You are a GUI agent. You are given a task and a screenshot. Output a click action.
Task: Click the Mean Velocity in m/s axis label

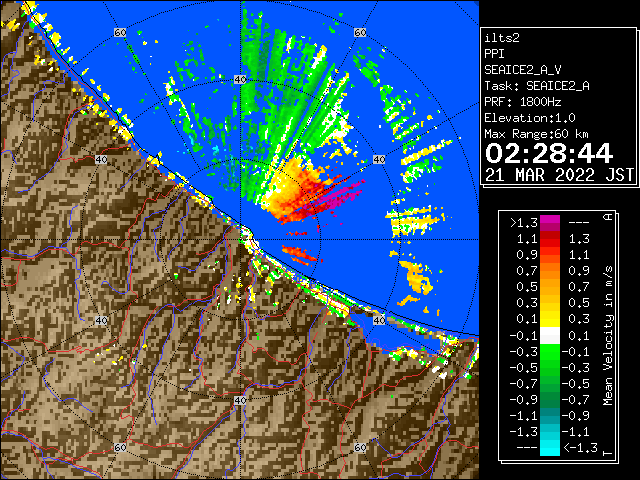[608, 336]
